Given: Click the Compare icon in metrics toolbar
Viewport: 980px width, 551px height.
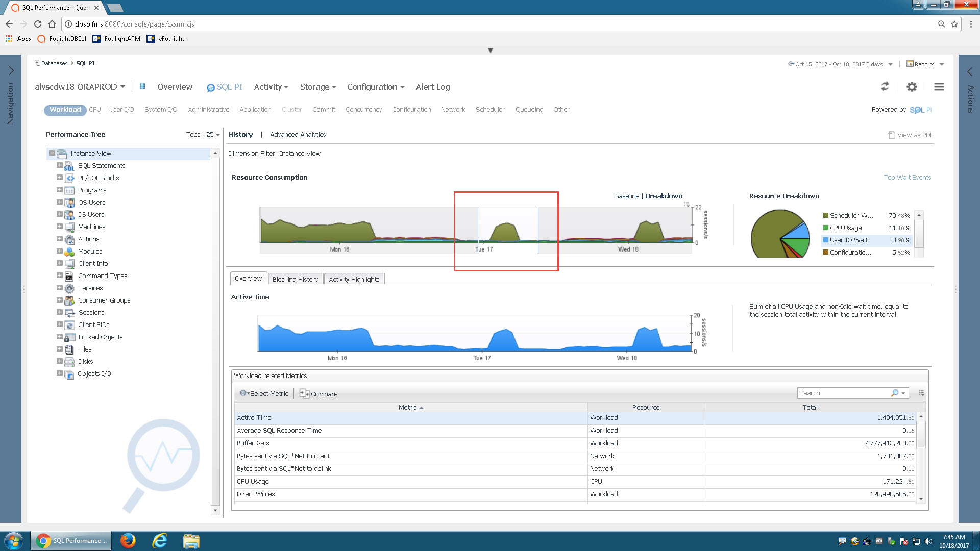Looking at the screenshot, I should point(304,393).
